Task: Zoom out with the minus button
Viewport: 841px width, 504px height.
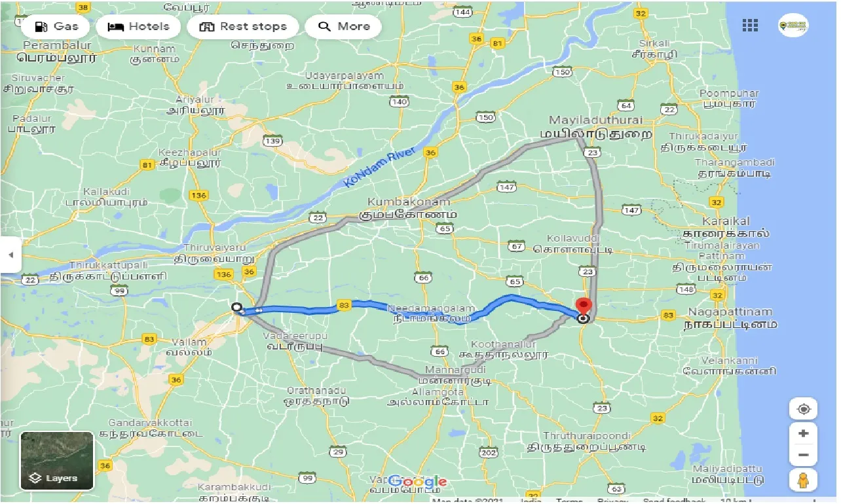Action: point(804,455)
